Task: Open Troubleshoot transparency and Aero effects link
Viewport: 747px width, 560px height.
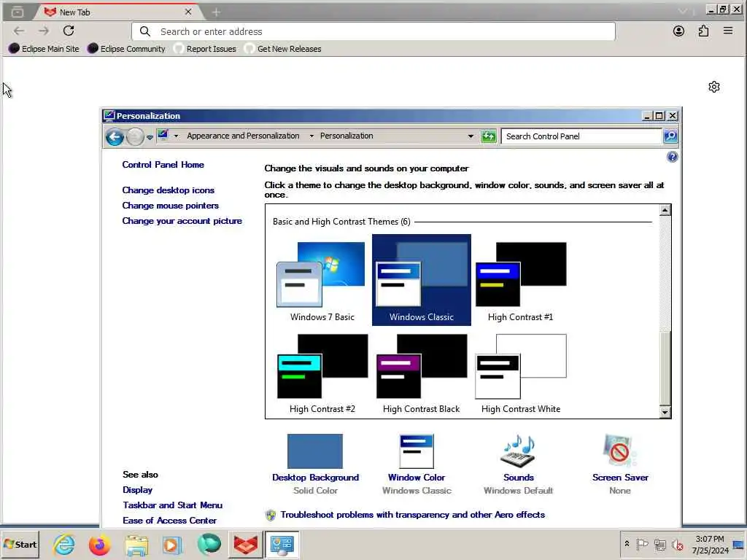Action: 413,515
